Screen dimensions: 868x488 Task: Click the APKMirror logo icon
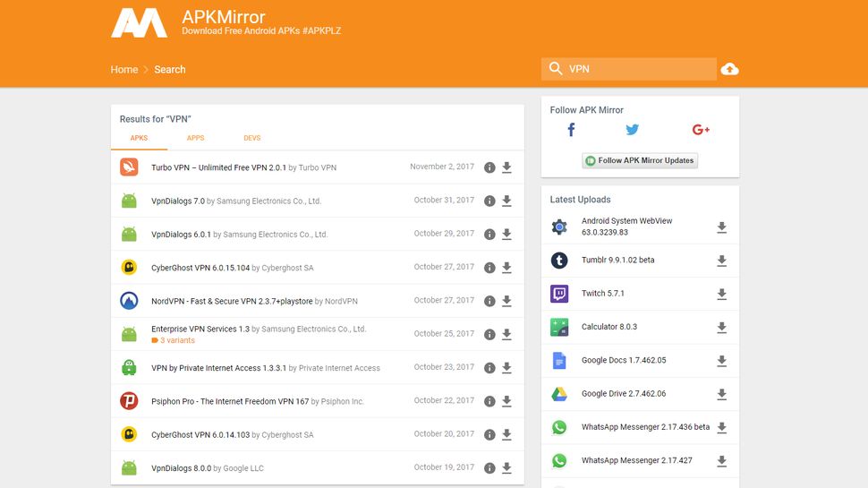click(139, 23)
